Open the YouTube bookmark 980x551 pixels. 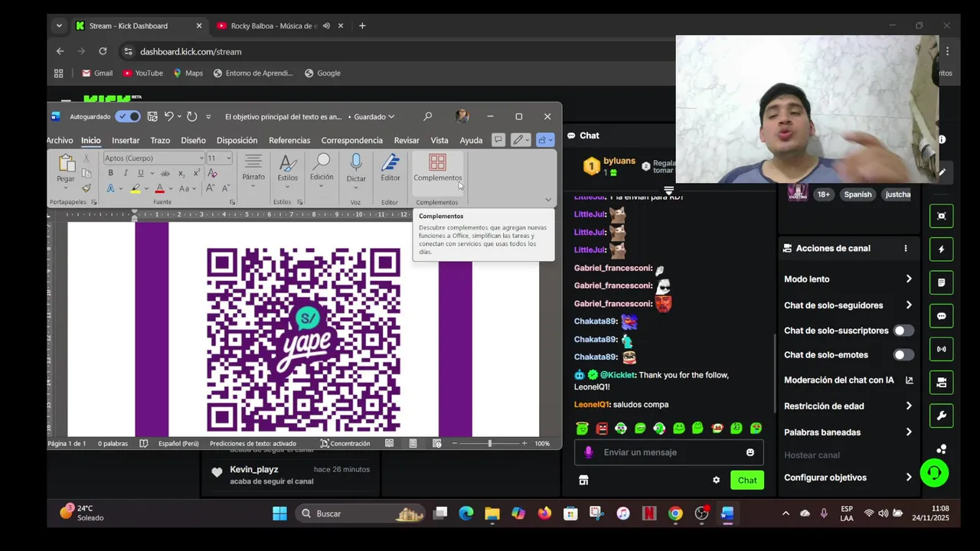click(142, 73)
